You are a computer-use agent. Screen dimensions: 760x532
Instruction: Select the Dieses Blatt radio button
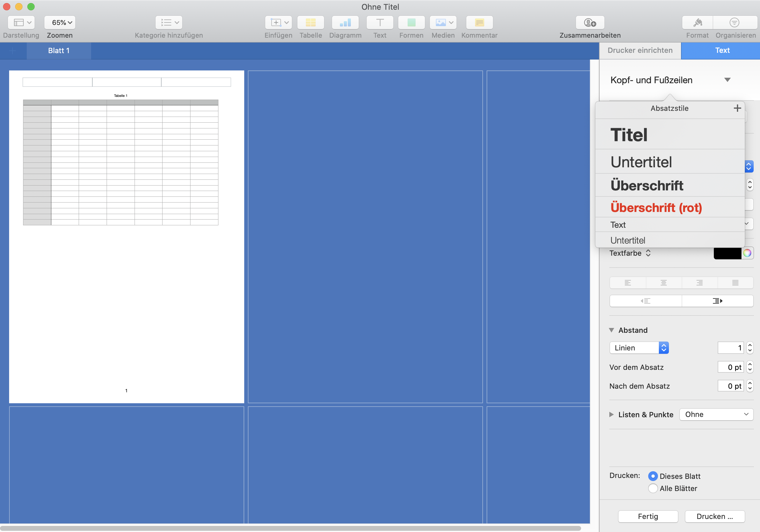click(x=652, y=476)
